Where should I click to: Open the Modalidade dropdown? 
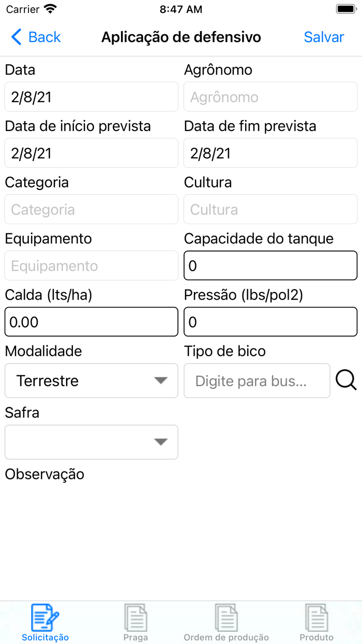click(x=91, y=380)
